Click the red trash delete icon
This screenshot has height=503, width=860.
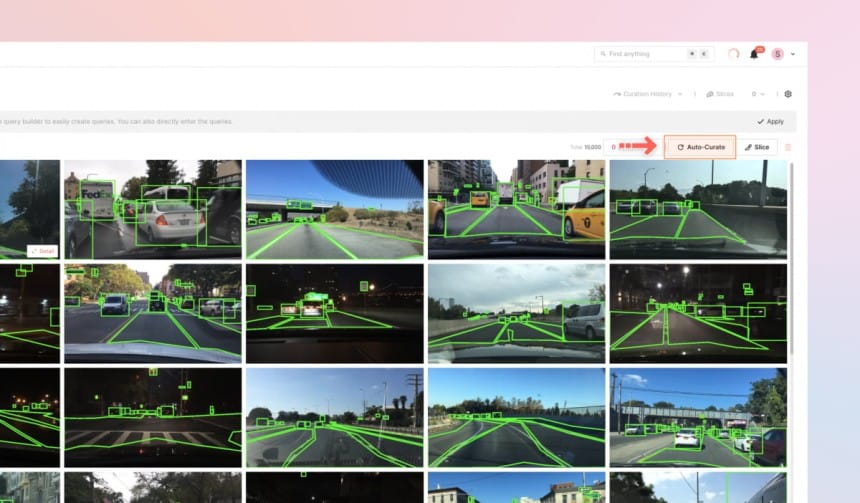[788, 147]
